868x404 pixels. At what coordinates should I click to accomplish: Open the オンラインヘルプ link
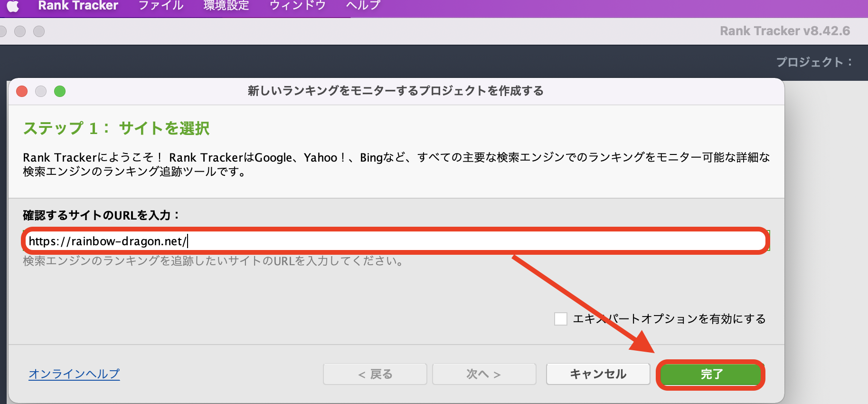74,374
